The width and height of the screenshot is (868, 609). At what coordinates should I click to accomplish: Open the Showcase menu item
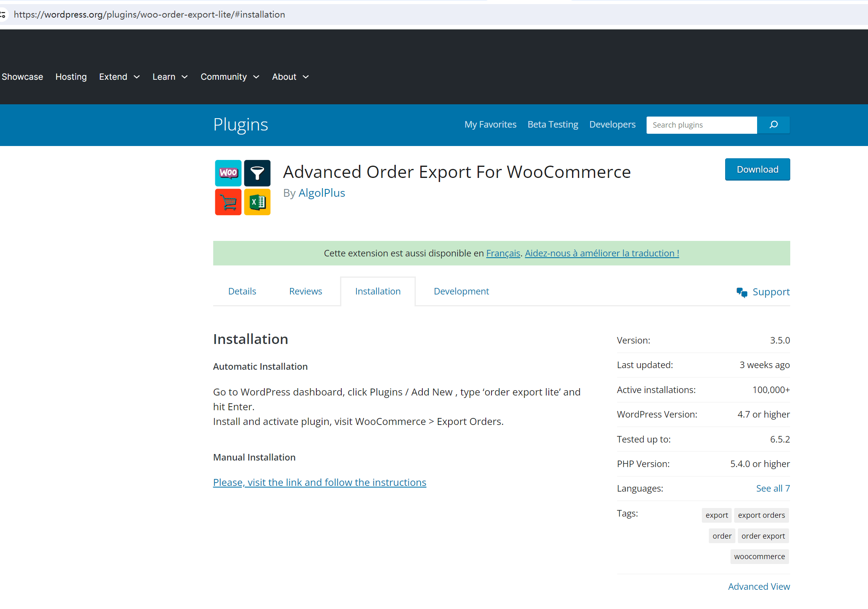(23, 77)
